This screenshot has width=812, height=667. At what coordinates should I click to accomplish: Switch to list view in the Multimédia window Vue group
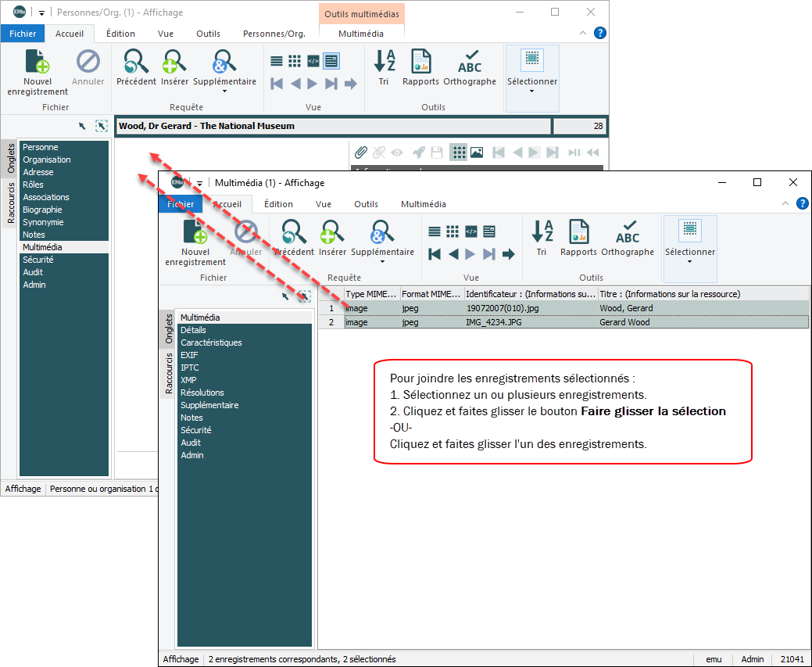[x=435, y=231]
